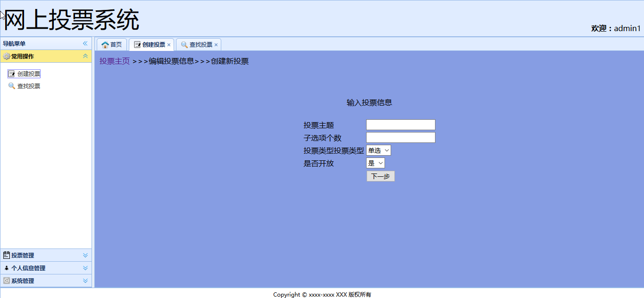Expand the 系统管理 section
Viewport: 644px width, 298px height.
click(85, 281)
